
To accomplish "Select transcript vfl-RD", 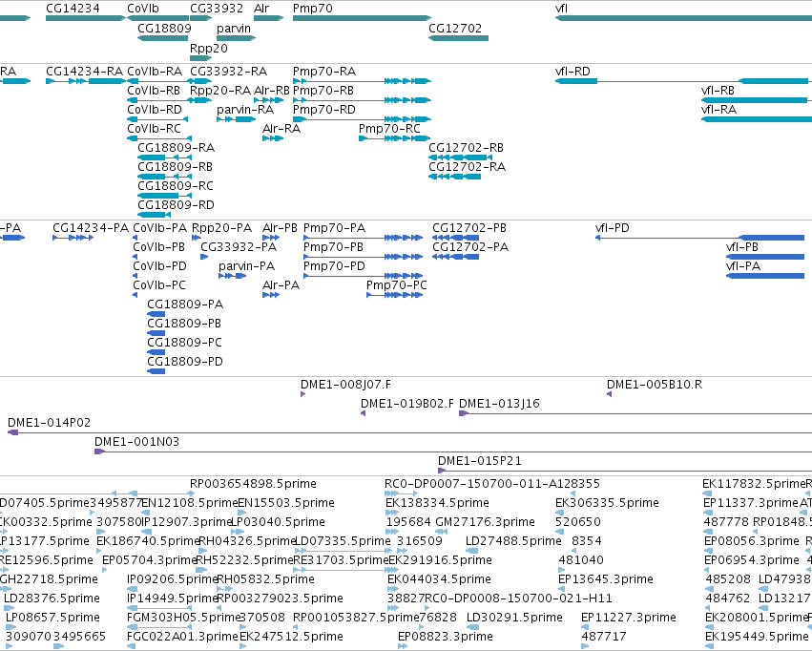I will (x=573, y=72).
